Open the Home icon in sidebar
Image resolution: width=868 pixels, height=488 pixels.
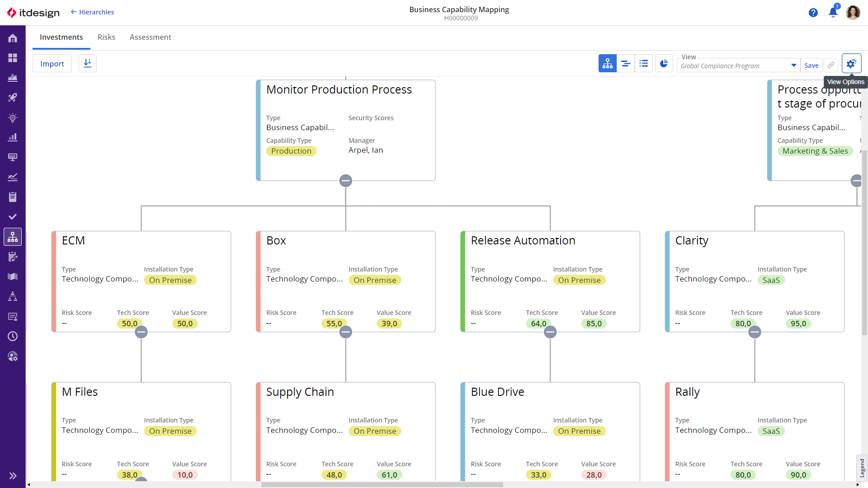coord(13,38)
